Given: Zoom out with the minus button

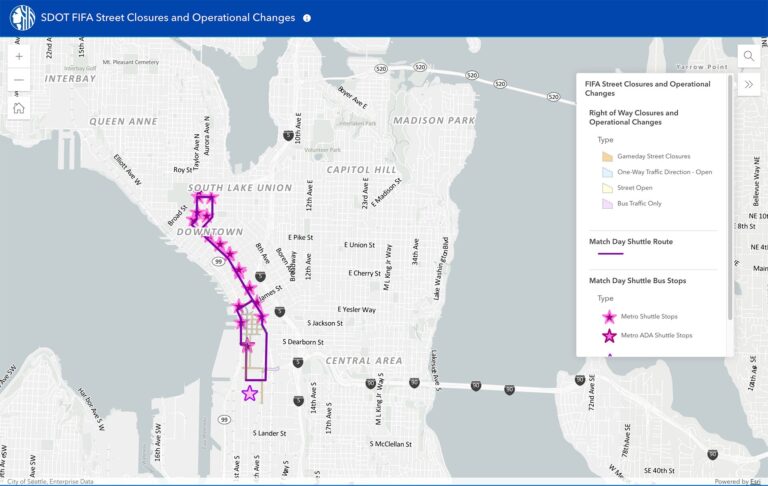Looking at the screenshot, I should 19,79.
